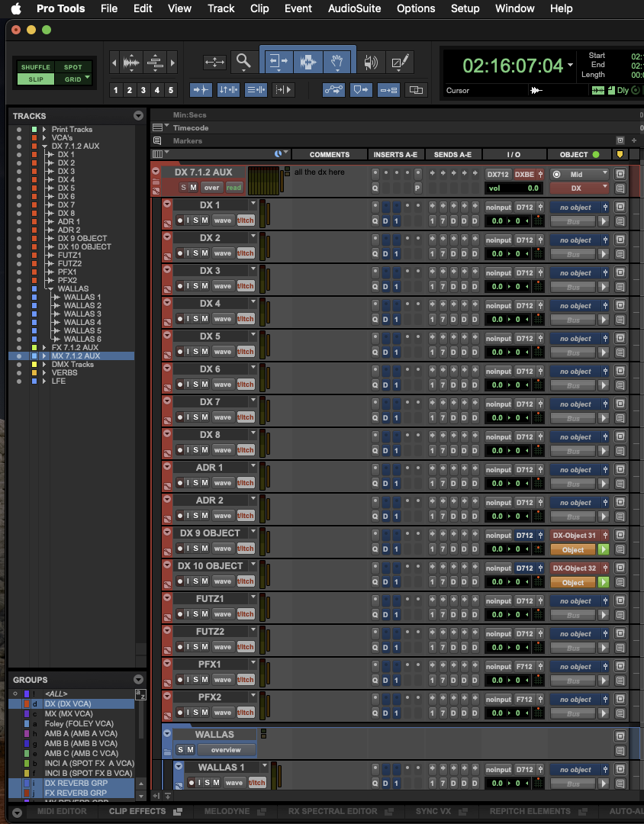The height and width of the screenshot is (824, 644).
Task: Click the audio zoom waveform icon
Action: click(x=131, y=63)
